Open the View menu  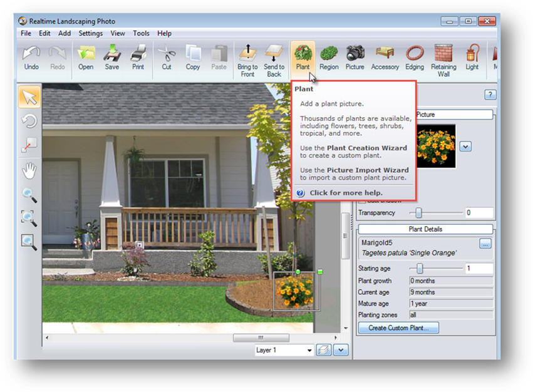pos(118,33)
